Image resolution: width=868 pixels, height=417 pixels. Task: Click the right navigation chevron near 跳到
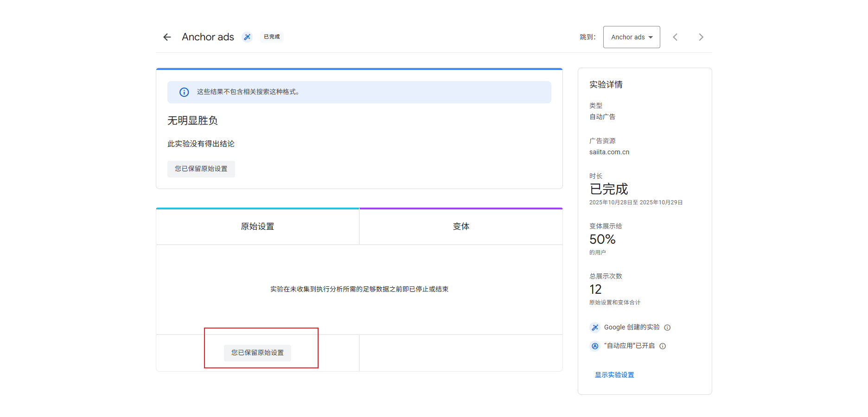point(701,37)
